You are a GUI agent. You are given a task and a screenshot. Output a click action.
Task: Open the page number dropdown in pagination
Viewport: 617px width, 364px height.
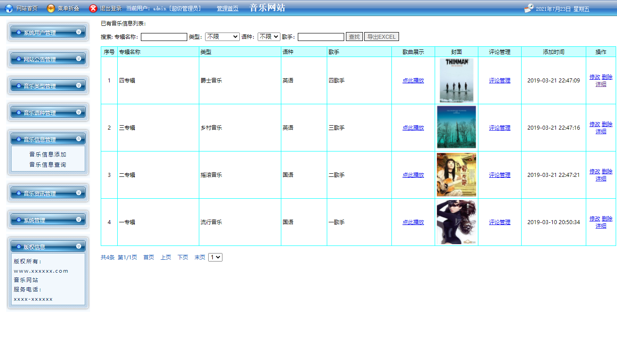215,257
